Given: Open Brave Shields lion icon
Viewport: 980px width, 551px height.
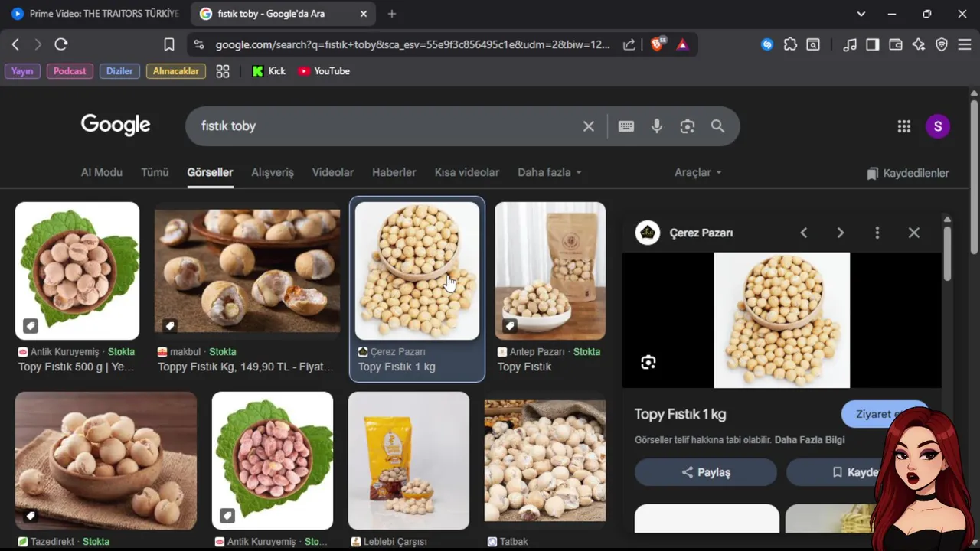Looking at the screenshot, I should tap(657, 44).
